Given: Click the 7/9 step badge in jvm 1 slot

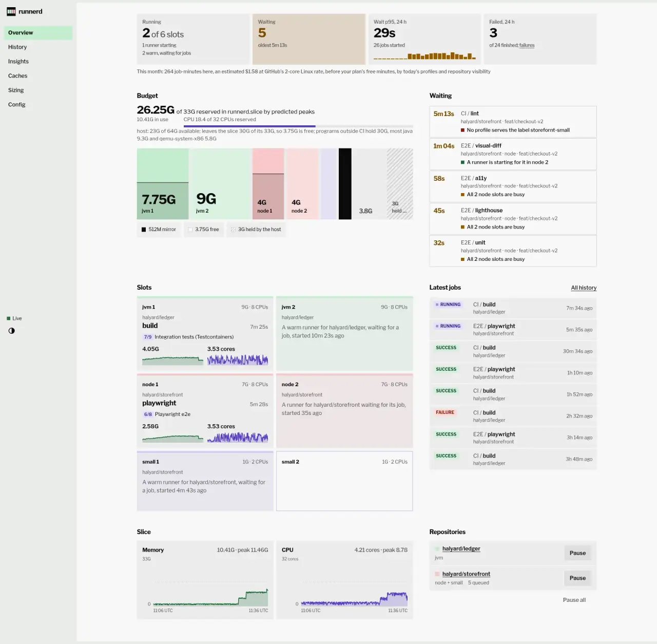Looking at the screenshot, I should point(148,337).
